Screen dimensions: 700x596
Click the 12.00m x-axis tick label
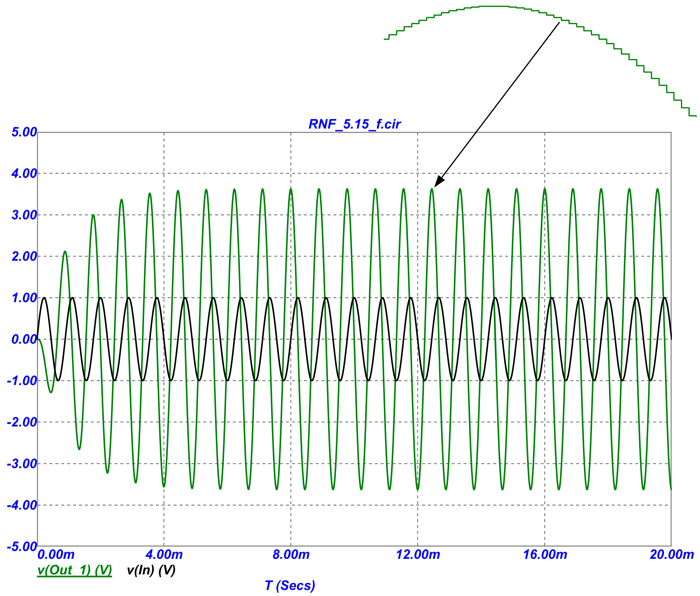click(x=418, y=554)
